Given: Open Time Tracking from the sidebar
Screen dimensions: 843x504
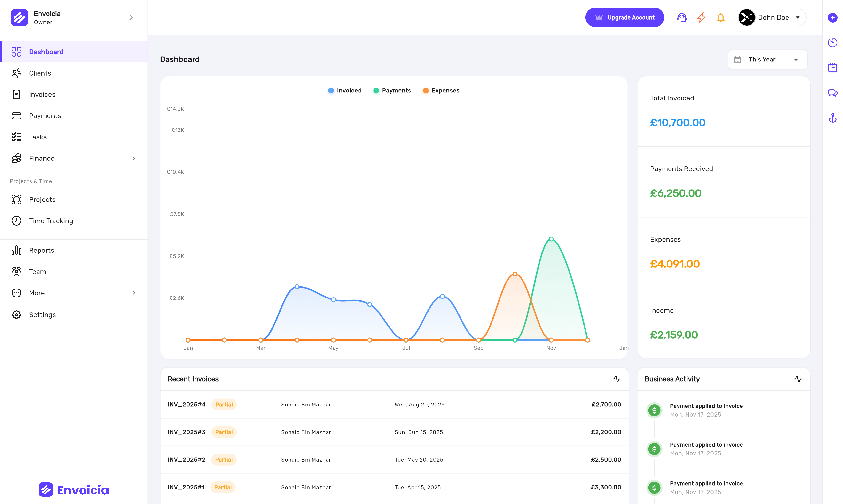Looking at the screenshot, I should point(51,221).
